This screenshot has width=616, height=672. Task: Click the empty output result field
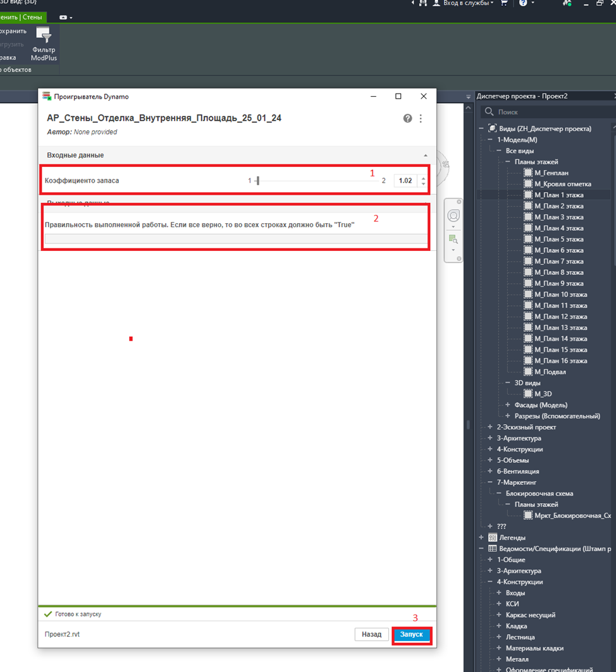pyautogui.click(x=236, y=239)
